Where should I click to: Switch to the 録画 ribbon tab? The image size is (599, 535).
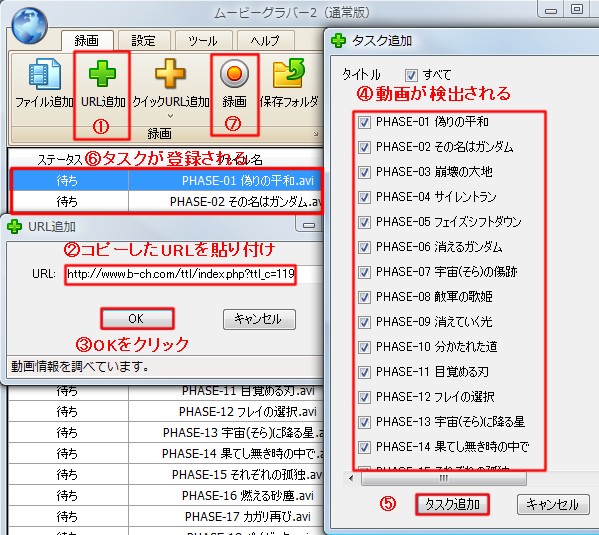(x=87, y=41)
